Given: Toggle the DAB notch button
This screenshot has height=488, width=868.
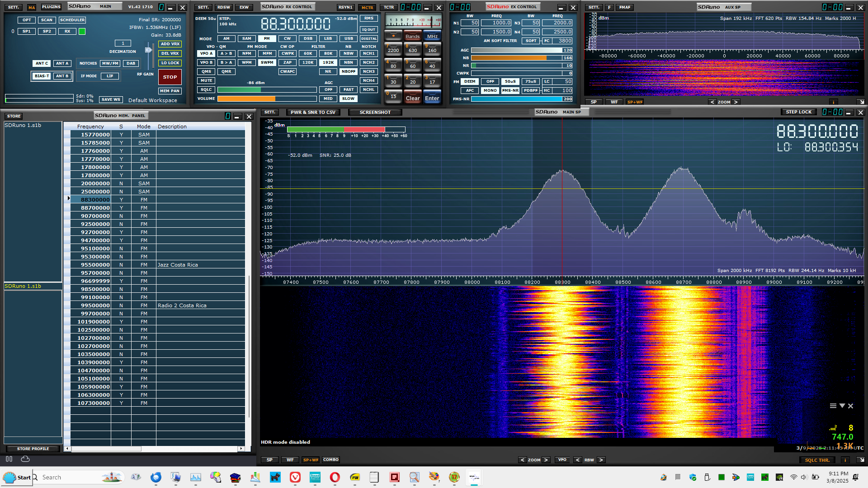Looking at the screenshot, I should tap(131, 63).
